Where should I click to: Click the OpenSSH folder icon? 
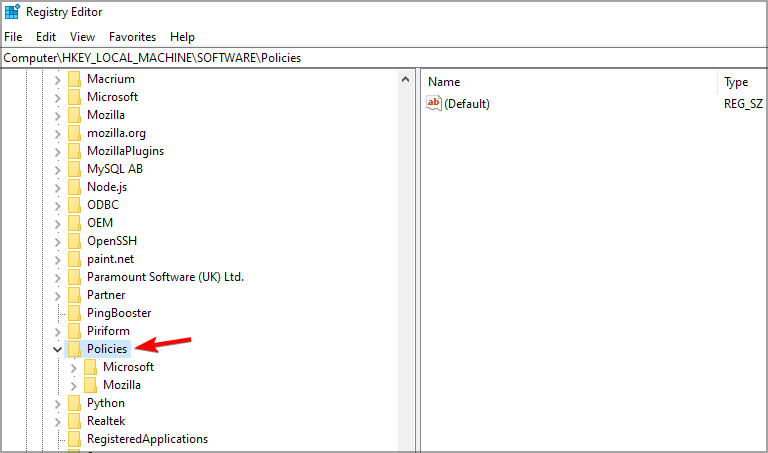click(x=74, y=241)
